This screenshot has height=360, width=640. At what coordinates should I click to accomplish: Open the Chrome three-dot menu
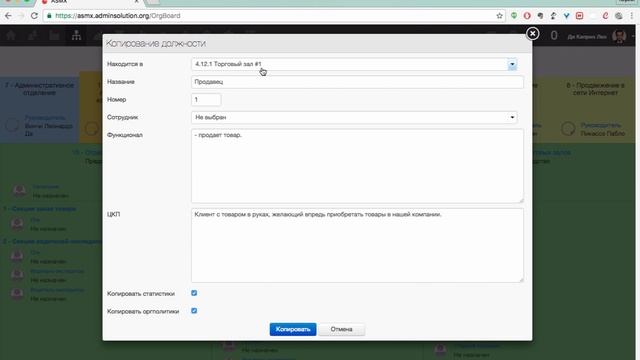coord(631,16)
